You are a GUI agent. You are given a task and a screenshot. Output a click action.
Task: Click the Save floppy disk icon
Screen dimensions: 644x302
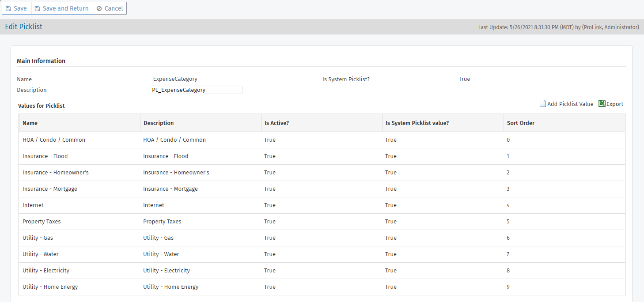pos(8,8)
